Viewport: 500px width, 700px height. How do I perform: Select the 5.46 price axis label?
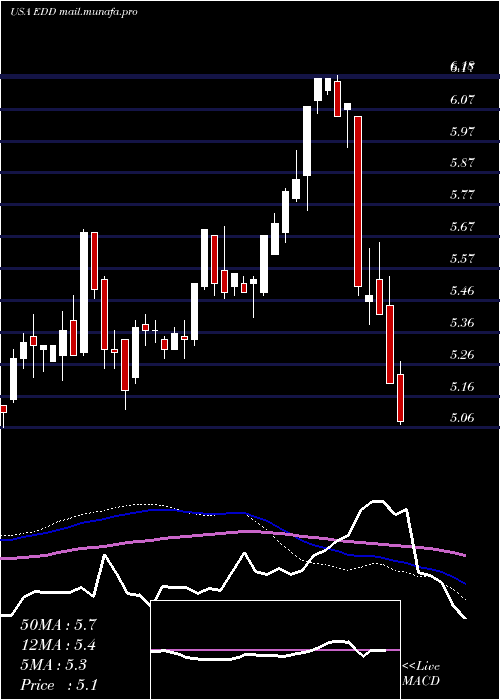[x=462, y=291]
